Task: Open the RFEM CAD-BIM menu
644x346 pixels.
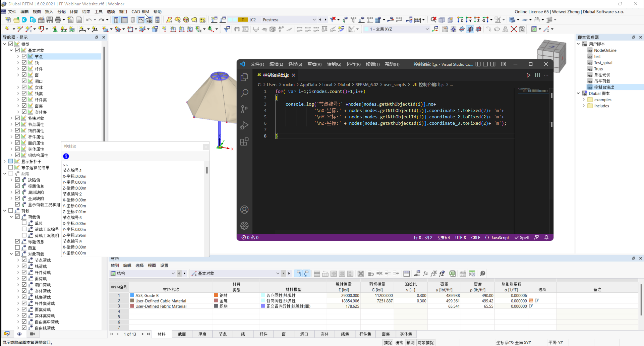Action: 140,11
